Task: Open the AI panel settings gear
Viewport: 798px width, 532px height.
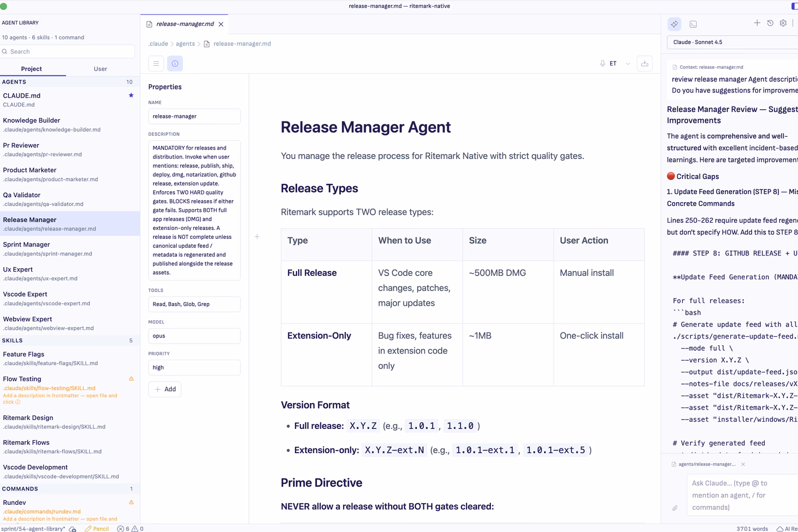Action: 783,23
